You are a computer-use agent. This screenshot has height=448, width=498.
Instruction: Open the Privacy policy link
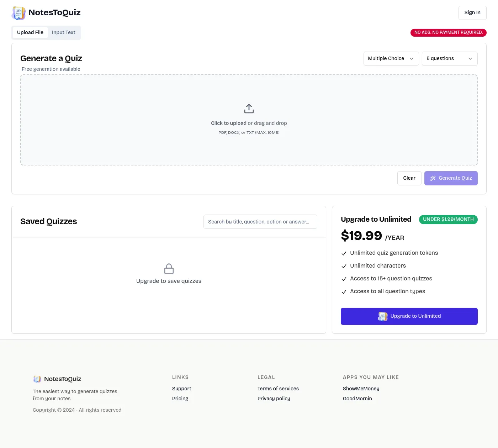274,399
